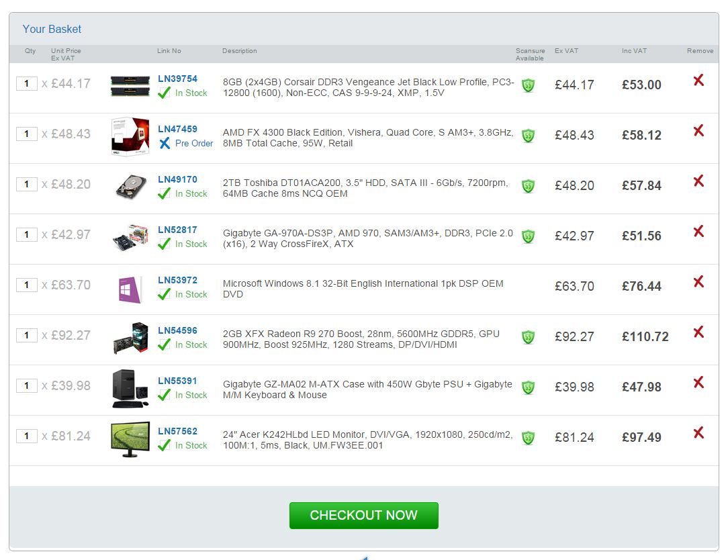Click Pre Order status for LN47459
This screenshot has width=728, height=560.
click(194, 144)
